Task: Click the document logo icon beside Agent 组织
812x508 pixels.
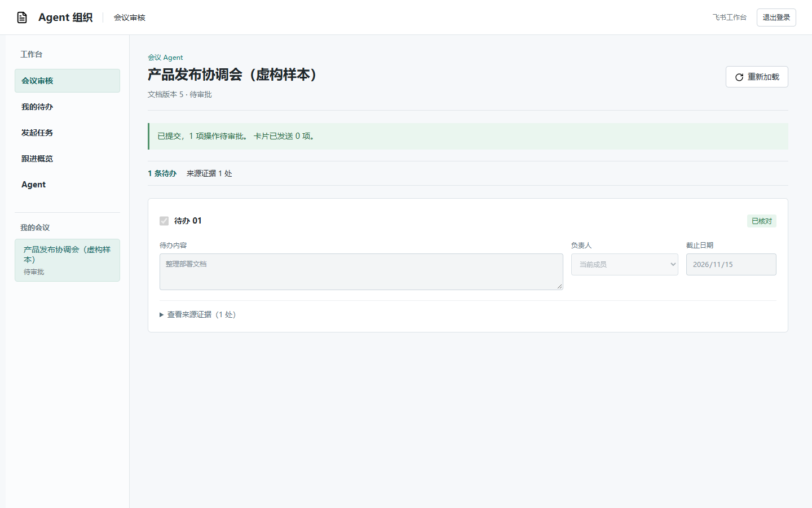Action: 22,17
